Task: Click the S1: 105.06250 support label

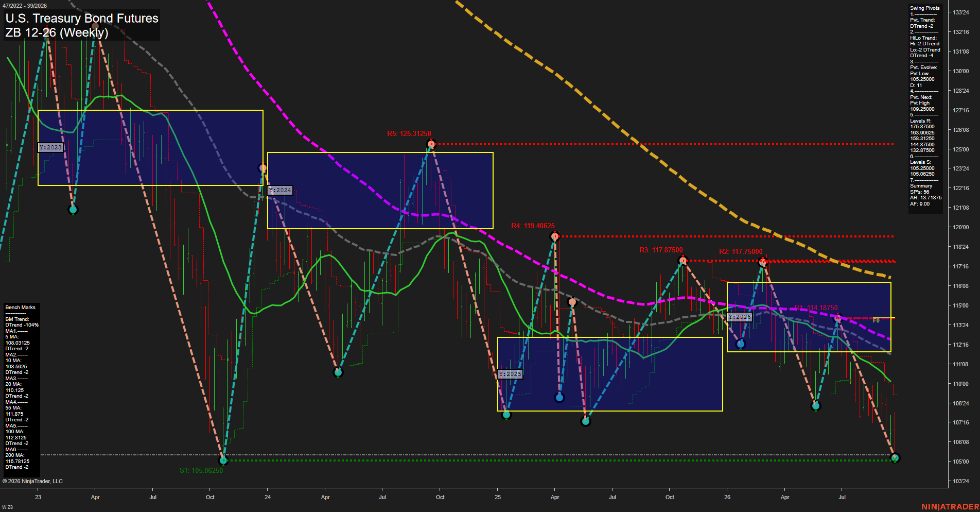Action: coord(201,470)
